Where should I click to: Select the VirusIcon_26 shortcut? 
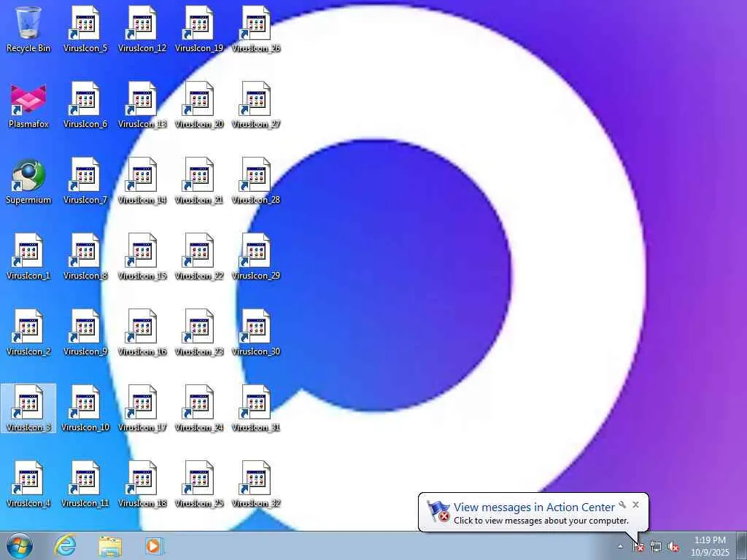click(x=256, y=29)
